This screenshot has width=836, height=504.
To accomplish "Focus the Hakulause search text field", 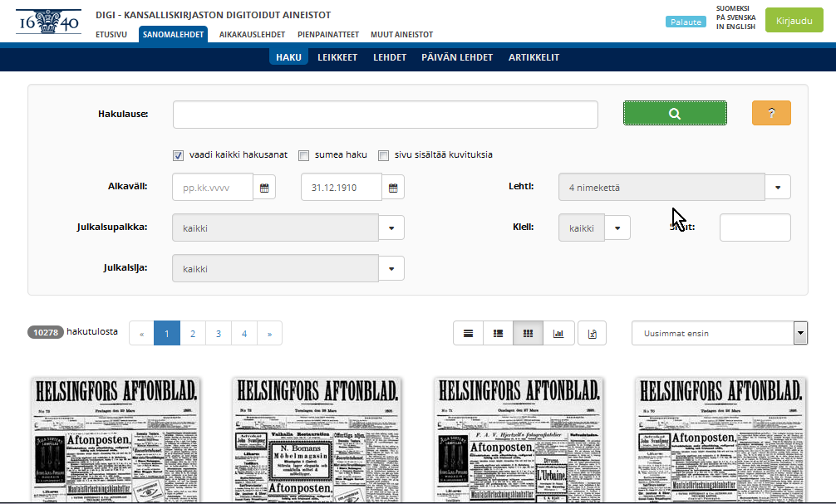I will (x=386, y=115).
